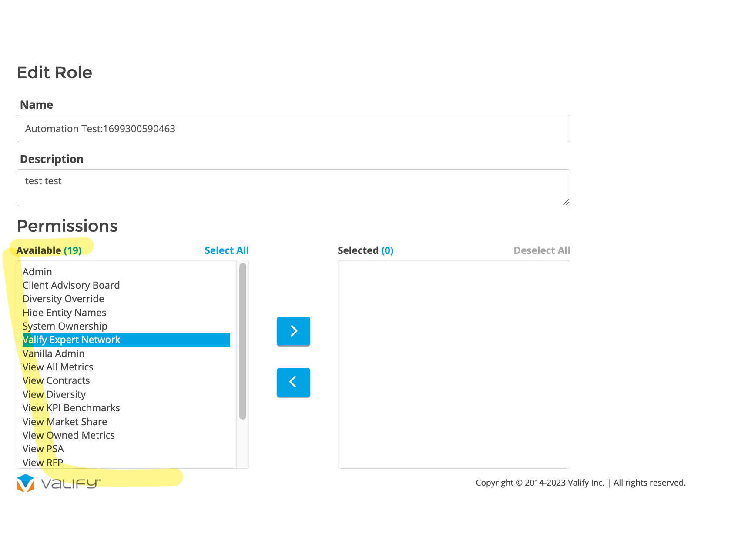Select System Ownership in the list

(x=65, y=326)
